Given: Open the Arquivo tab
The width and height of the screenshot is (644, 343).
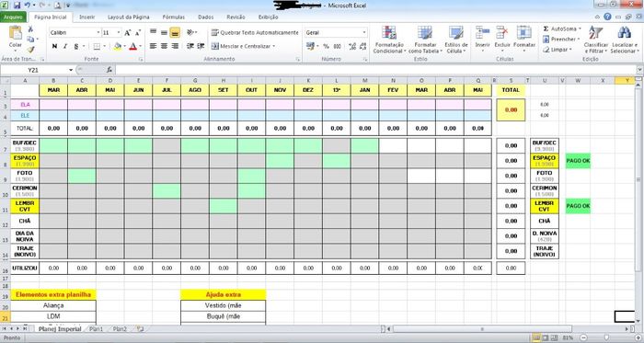Looking at the screenshot, I should [14, 17].
